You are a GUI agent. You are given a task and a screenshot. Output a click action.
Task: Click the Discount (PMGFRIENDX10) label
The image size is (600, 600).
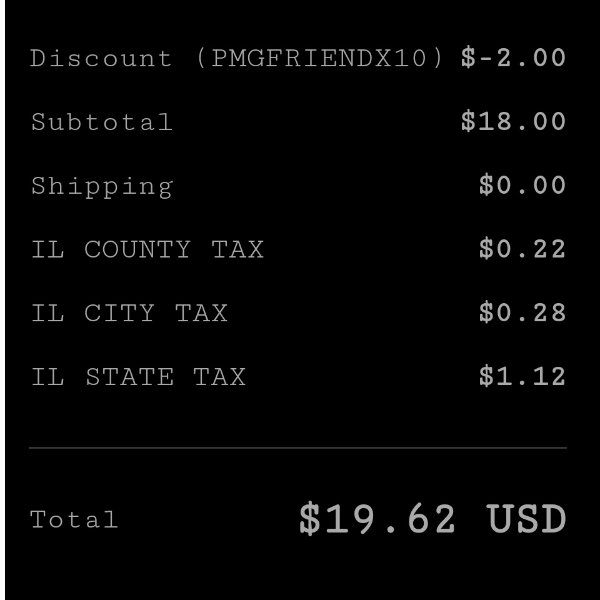point(236,59)
